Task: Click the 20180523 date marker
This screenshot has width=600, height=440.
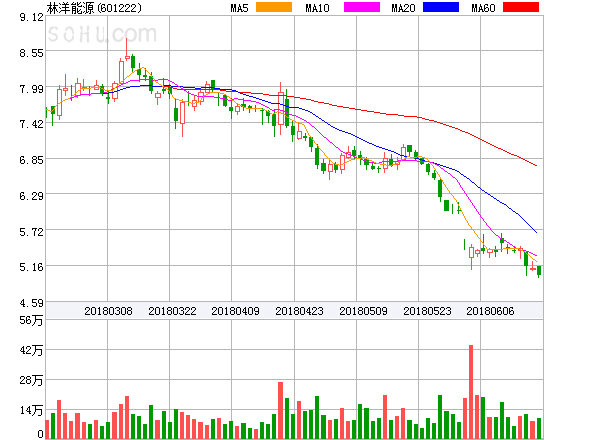Action: [427, 311]
